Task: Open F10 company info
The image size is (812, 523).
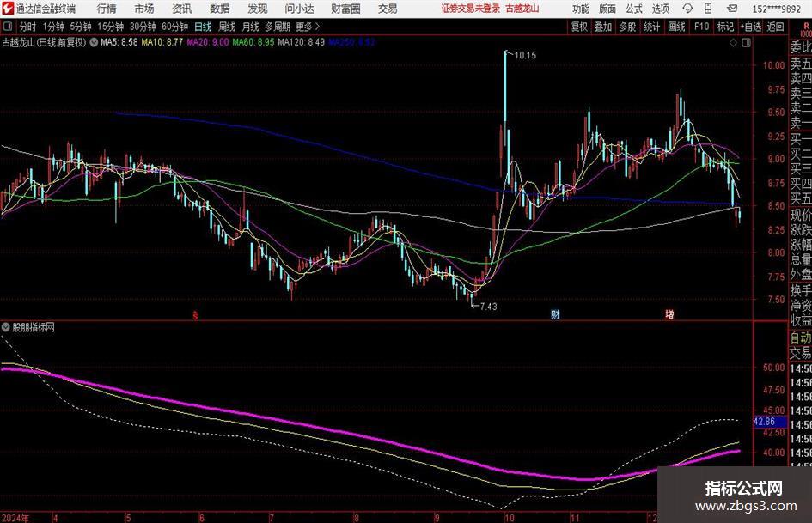Action: 701,27
